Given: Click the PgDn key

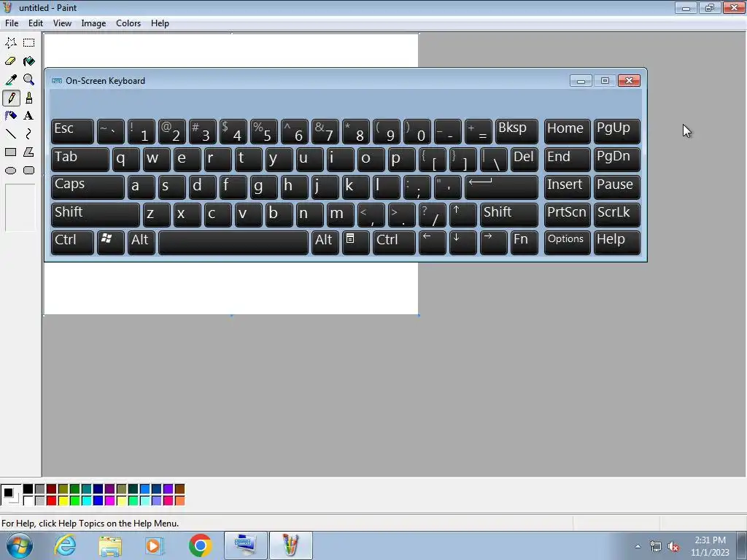Looking at the screenshot, I should coord(617,160).
